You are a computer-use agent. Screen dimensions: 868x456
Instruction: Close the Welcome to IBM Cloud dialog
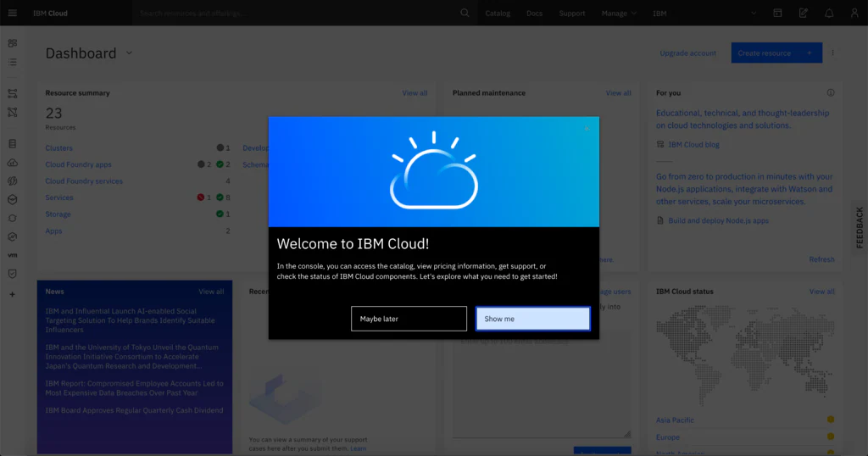coord(587,128)
